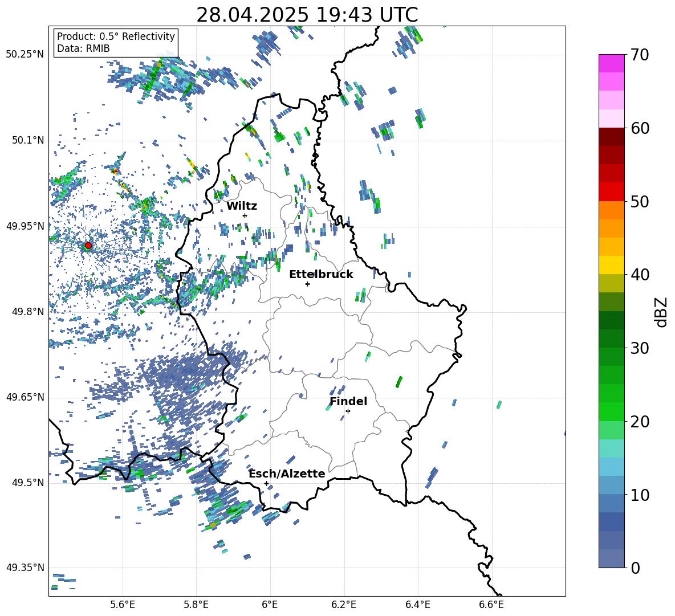
Task: Click the 50 tick label on colorbar
Action: pyautogui.click(x=640, y=201)
